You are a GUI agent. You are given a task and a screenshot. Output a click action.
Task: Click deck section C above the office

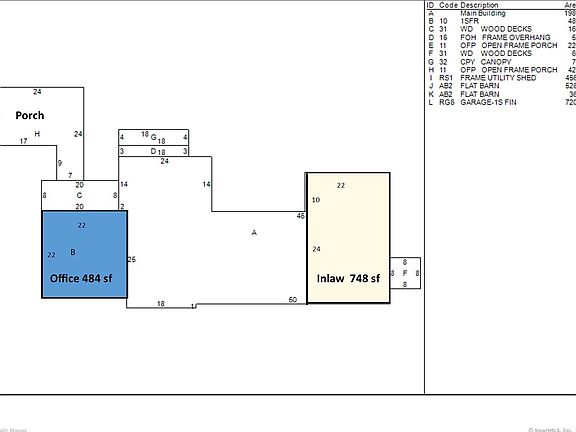(x=80, y=195)
